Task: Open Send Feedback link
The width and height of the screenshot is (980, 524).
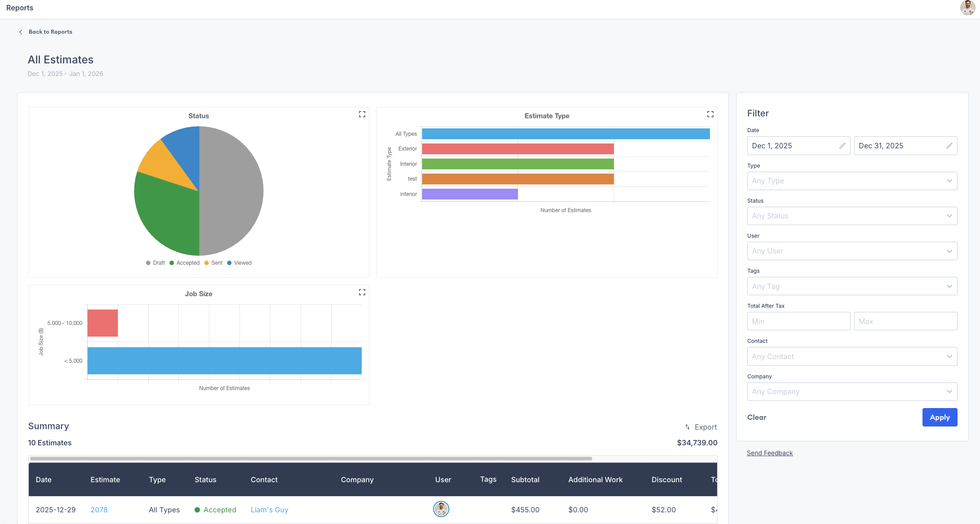Action: 770,453
